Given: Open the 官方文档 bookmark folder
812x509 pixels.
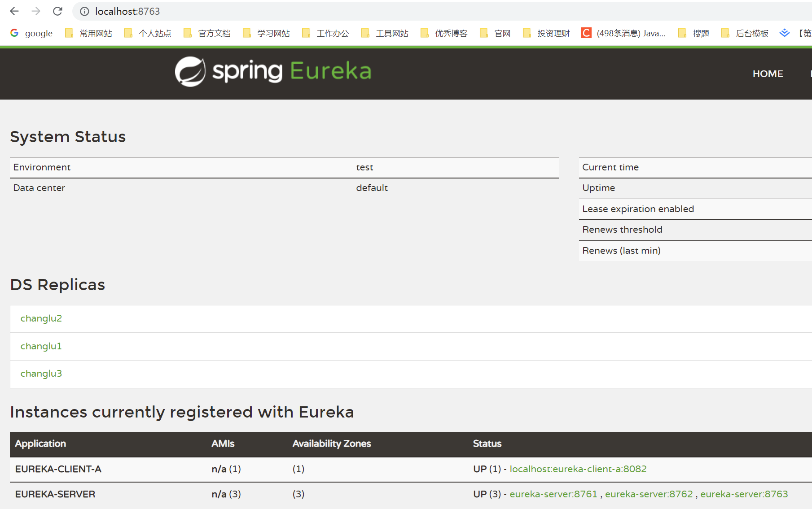Looking at the screenshot, I should click(x=207, y=33).
